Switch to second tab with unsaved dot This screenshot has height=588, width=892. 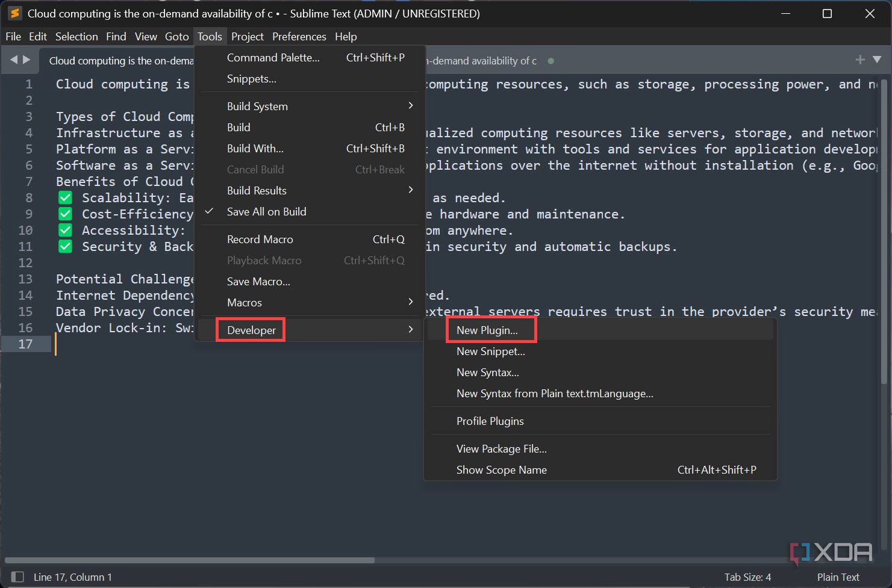click(491, 60)
